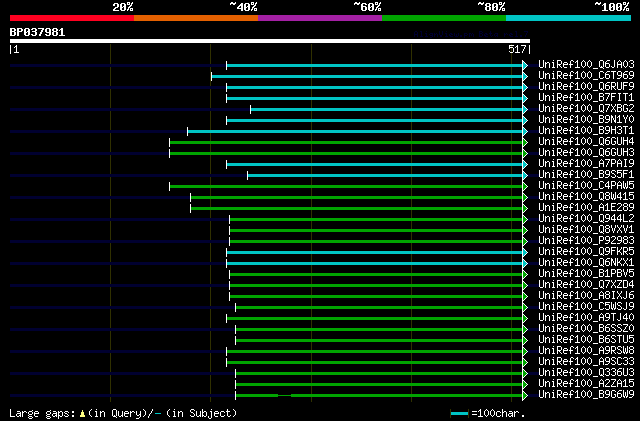The image size is (640, 421).
Task: Select the UniRef100_P92983 label
Action: tap(586, 241)
